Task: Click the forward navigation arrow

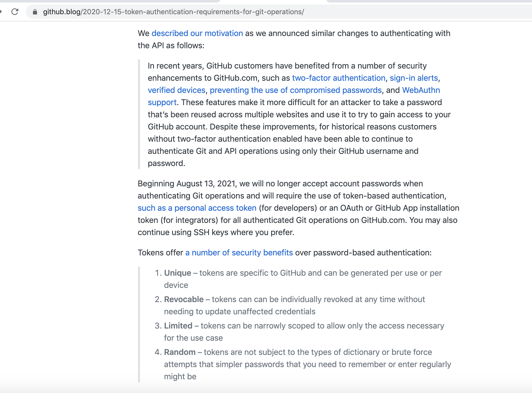Action: pyautogui.click(x=1, y=12)
